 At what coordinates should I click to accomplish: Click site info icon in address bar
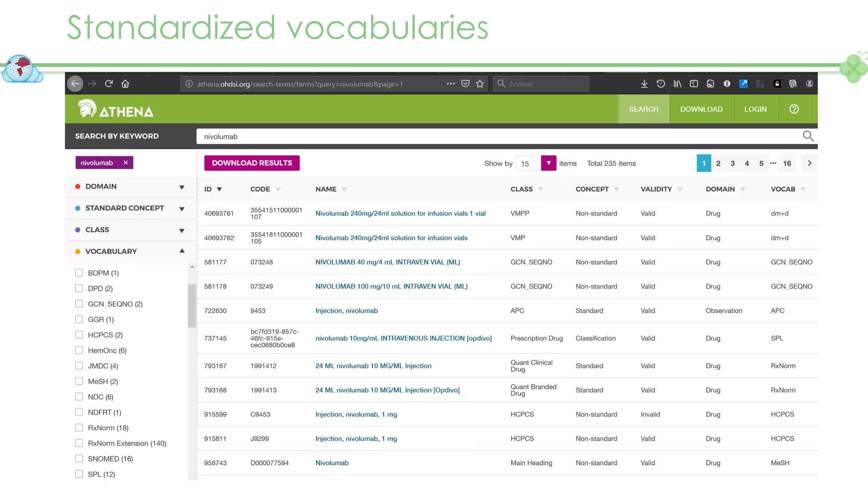(189, 84)
